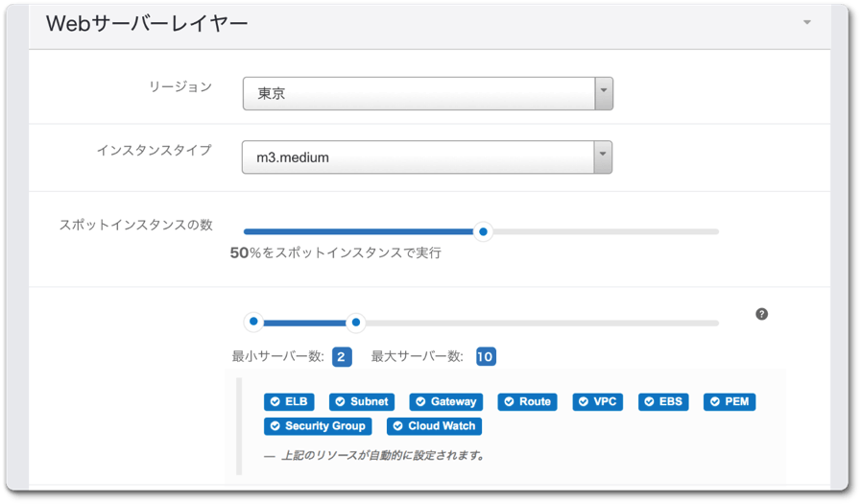Click the Security Group checkmark icon
The height and width of the screenshot is (504, 862).
(275, 426)
